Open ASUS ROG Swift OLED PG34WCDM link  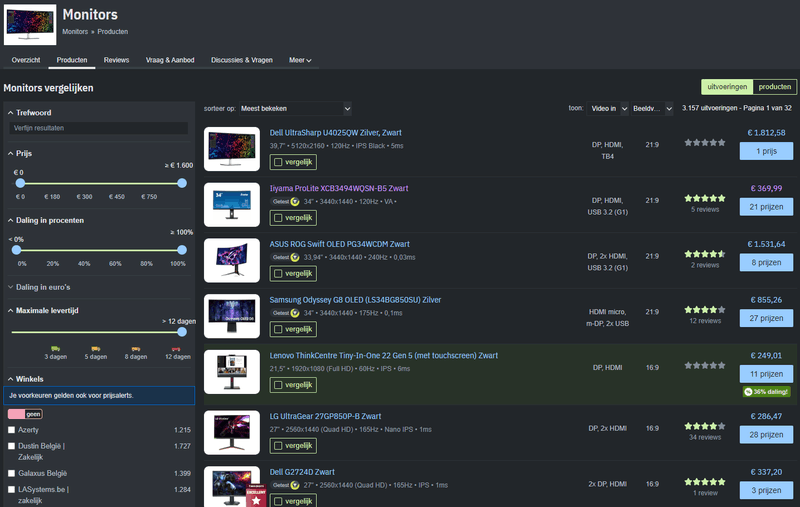[x=339, y=244]
